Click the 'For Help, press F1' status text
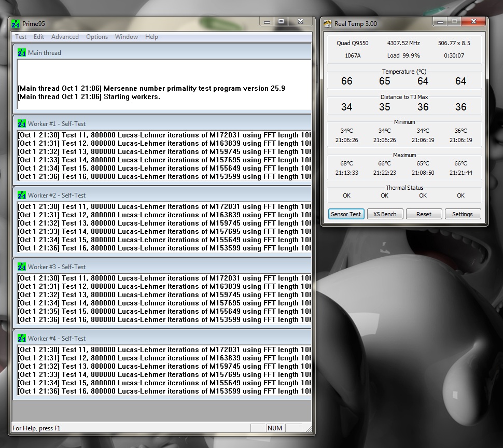503x448 pixels. point(36,428)
